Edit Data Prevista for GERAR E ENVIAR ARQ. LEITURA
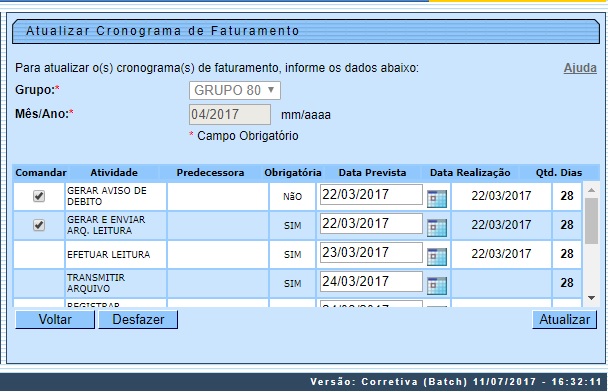608x392 pixels. 371,223
